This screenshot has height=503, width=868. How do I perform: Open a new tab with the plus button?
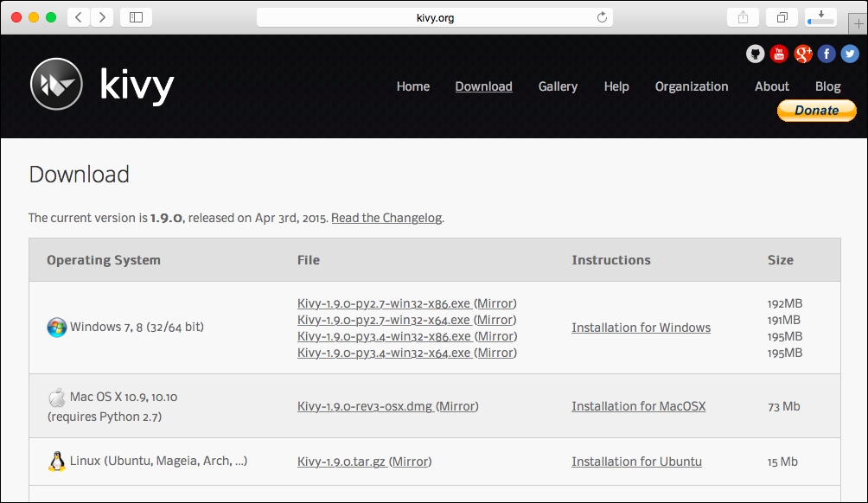click(858, 24)
